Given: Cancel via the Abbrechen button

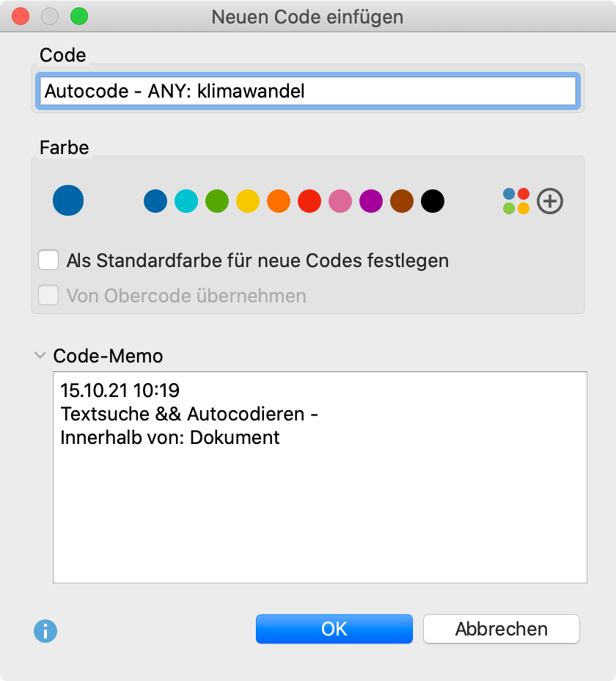Looking at the screenshot, I should [501, 629].
